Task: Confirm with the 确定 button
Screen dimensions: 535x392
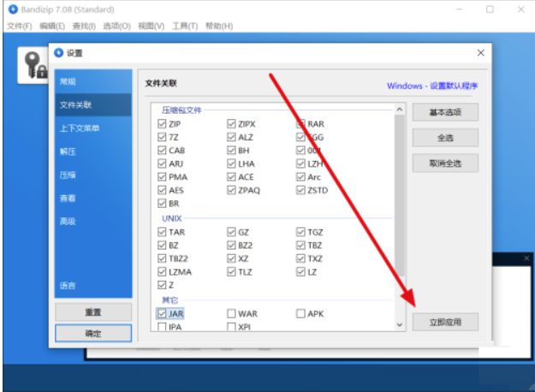Action: click(93, 333)
